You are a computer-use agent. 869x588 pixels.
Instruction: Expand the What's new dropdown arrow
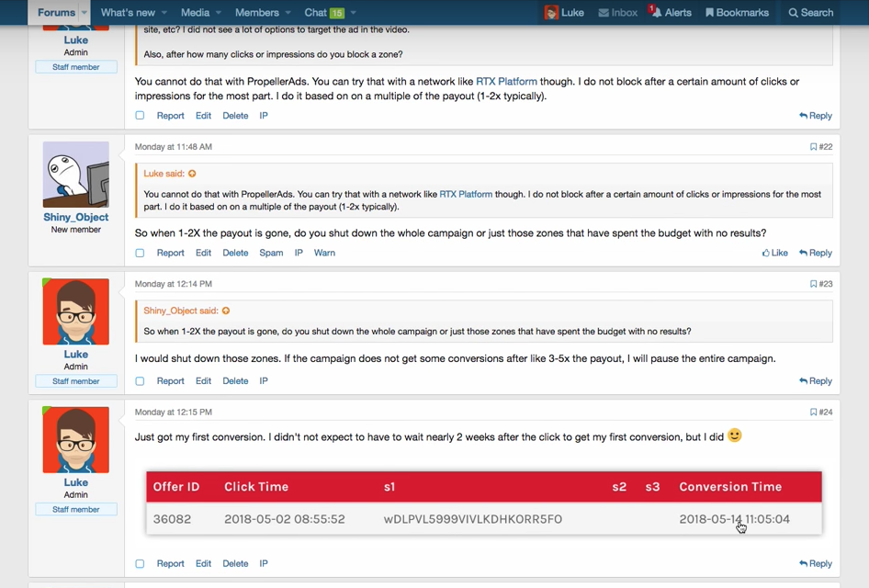point(164,13)
